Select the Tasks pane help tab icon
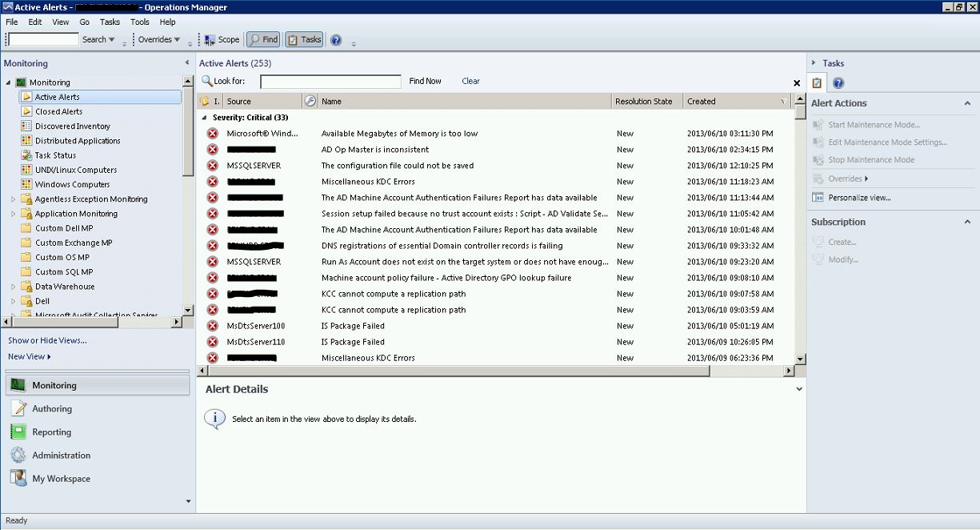980x530 pixels. (x=838, y=82)
